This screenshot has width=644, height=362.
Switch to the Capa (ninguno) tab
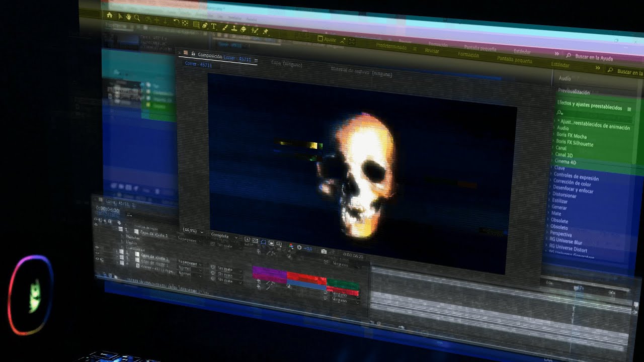pos(286,64)
